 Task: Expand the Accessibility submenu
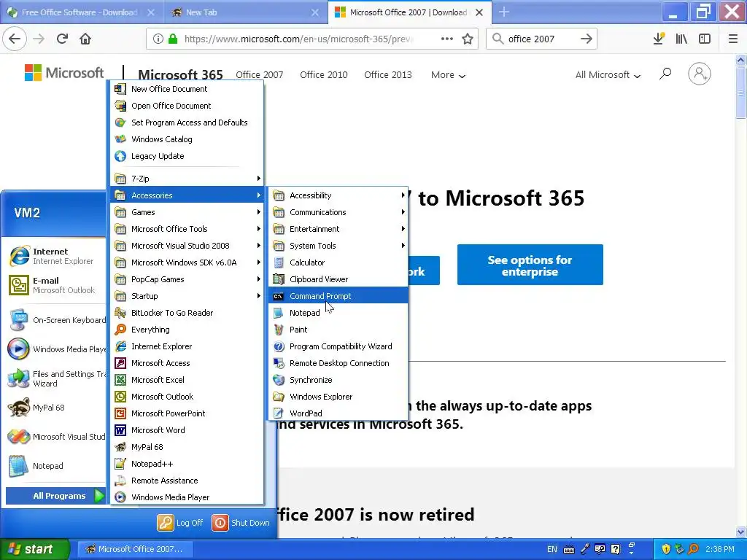click(x=338, y=195)
